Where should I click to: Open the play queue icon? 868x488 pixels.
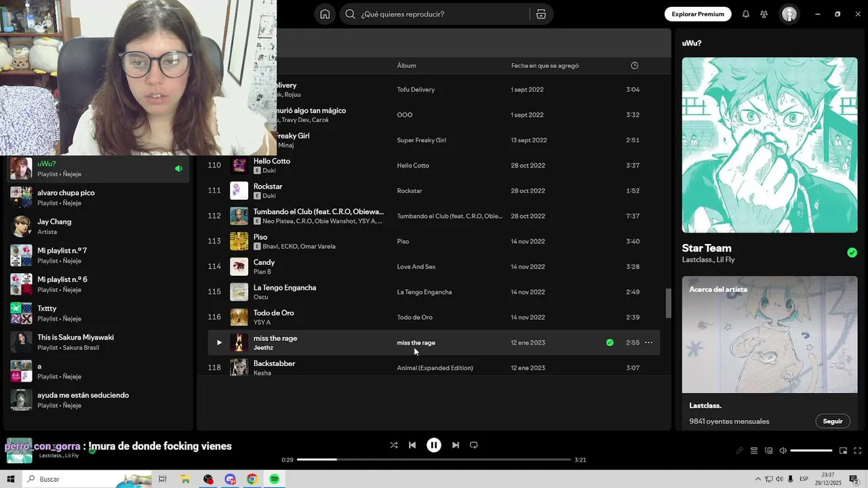[754, 451]
